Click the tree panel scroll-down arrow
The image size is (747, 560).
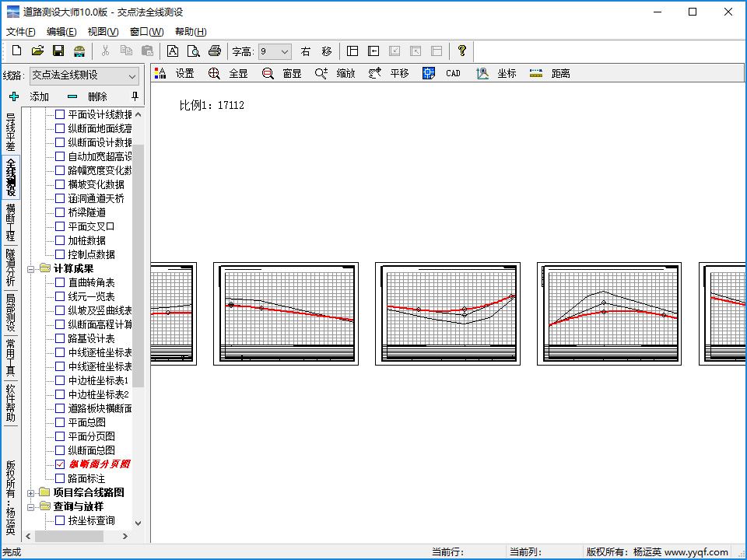pos(139,523)
